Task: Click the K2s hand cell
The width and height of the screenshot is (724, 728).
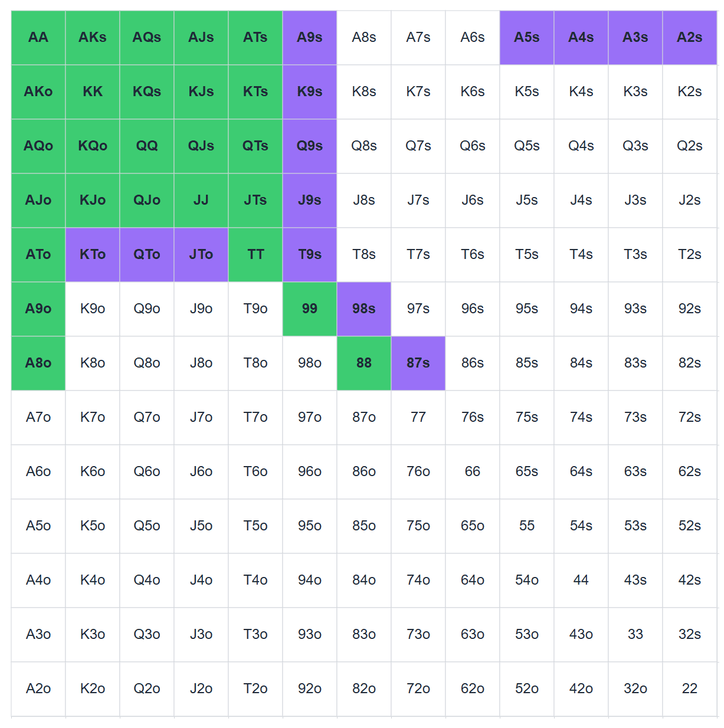Action: coord(690,92)
